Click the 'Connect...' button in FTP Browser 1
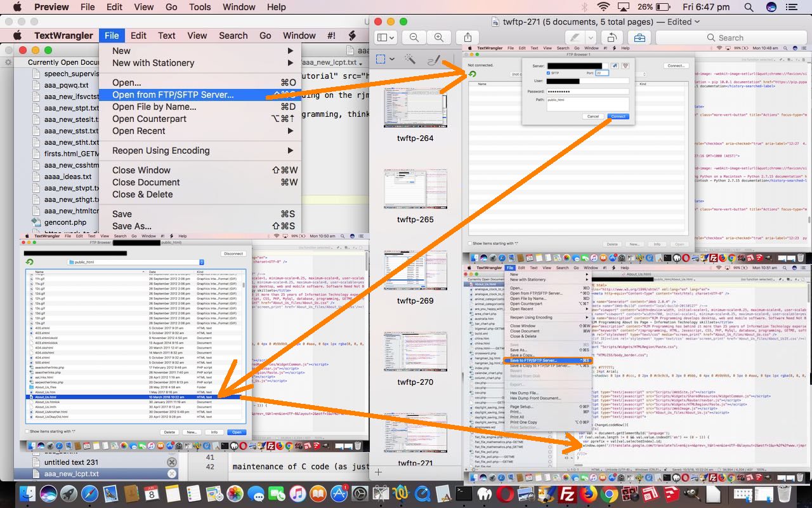The width and height of the screenshot is (812, 508). click(676, 65)
